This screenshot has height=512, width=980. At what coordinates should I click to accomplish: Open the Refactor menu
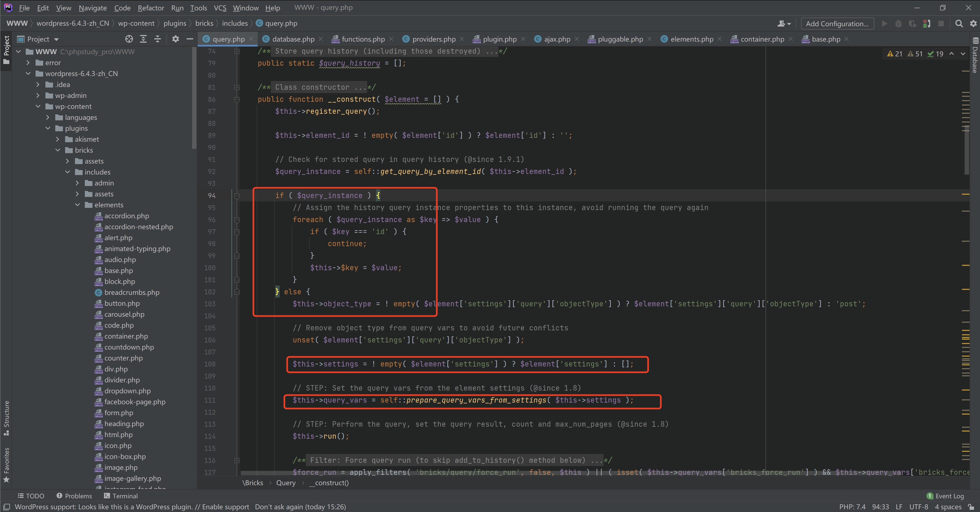pos(151,8)
